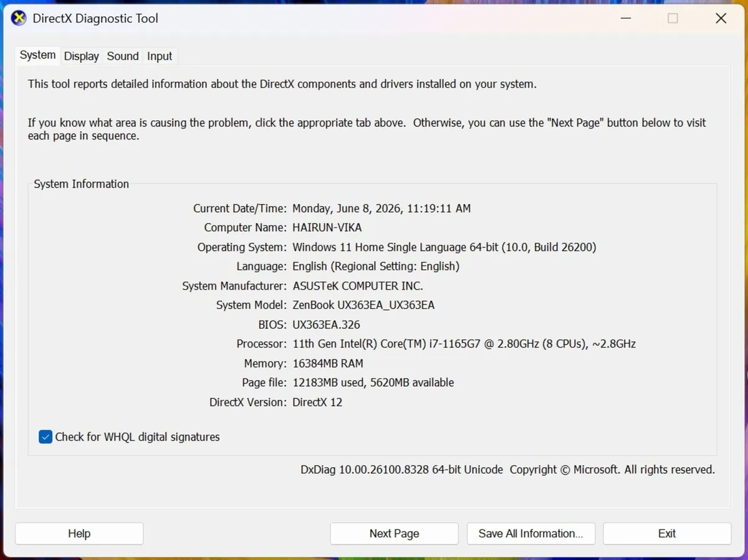Select the System tab
Viewport: 748px width, 560px height.
tap(37, 55)
